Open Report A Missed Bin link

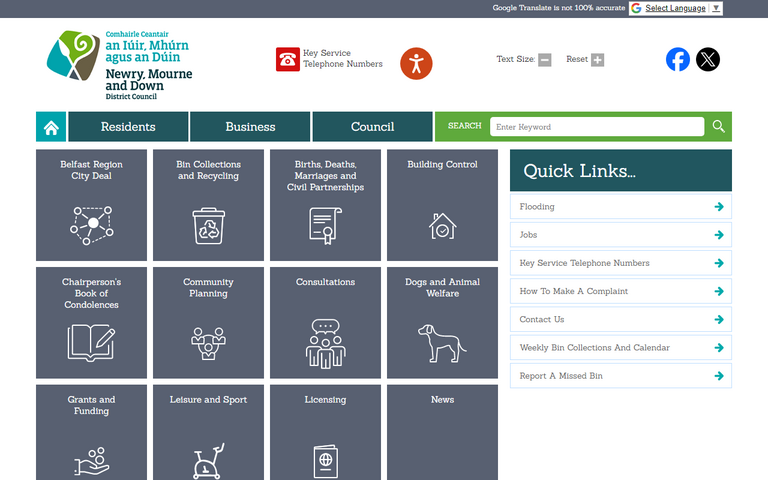(x=620, y=376)
